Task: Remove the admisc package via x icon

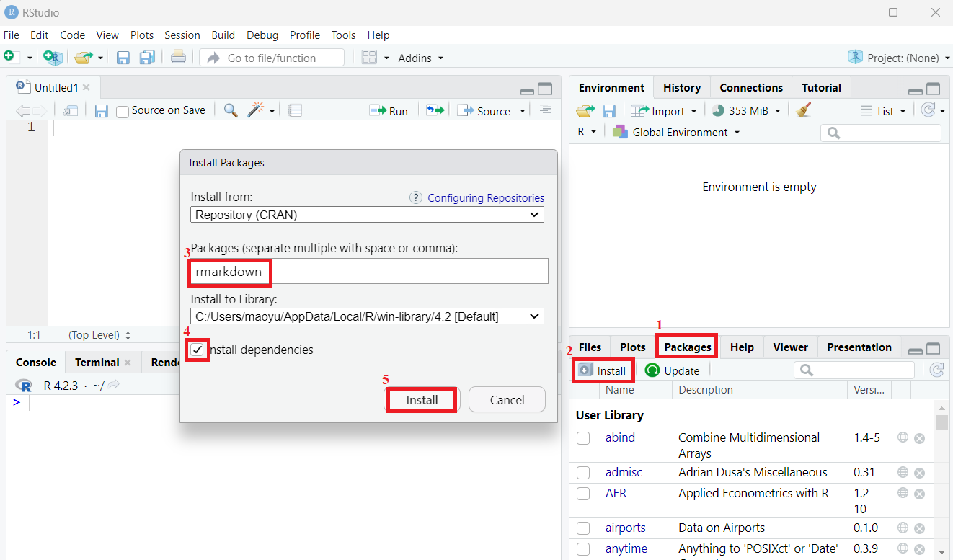Action: pyautogui.click(x=919, y=473)
